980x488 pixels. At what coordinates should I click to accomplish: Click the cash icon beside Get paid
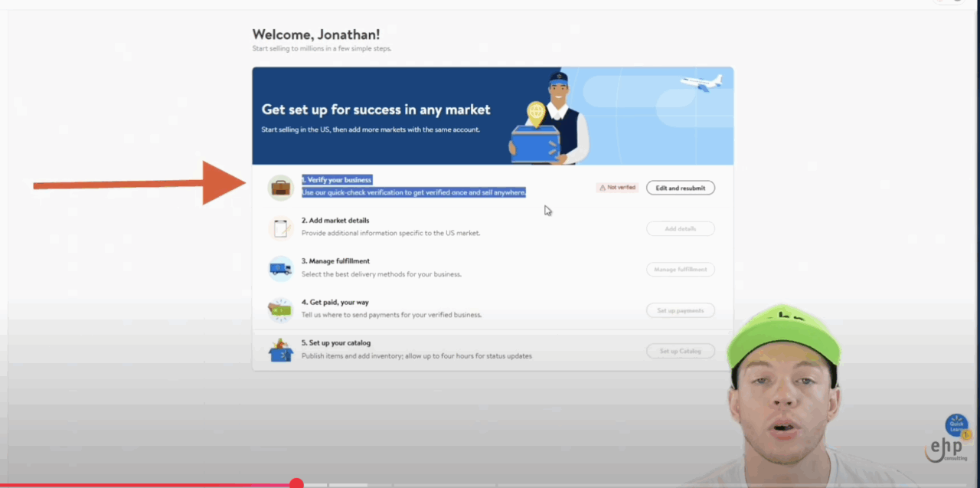point(280,310)
